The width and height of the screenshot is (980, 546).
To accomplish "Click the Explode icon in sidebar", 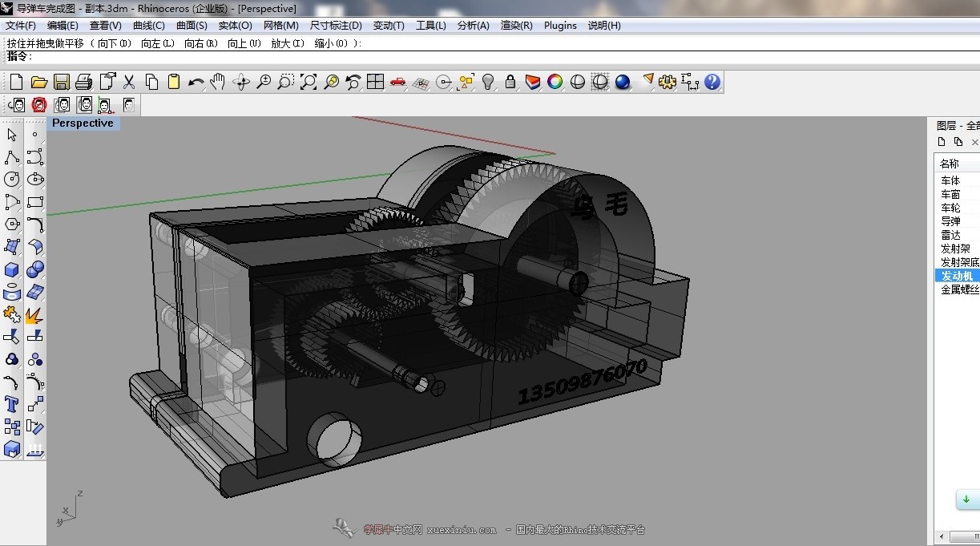I will tap(34, 314).
